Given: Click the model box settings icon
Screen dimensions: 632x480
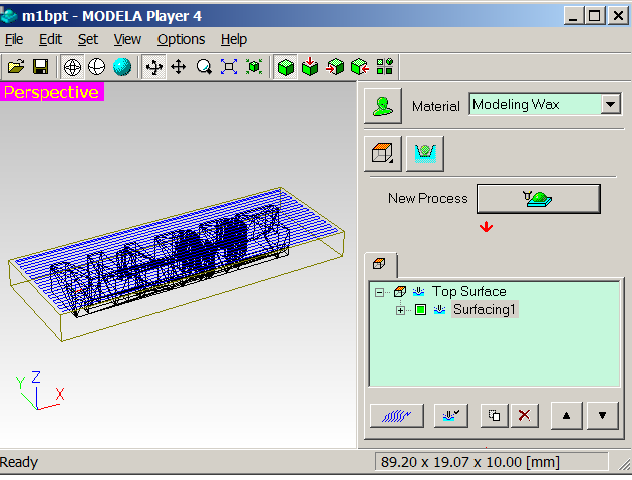Looking at the screenshot, I should pos(383,154).
